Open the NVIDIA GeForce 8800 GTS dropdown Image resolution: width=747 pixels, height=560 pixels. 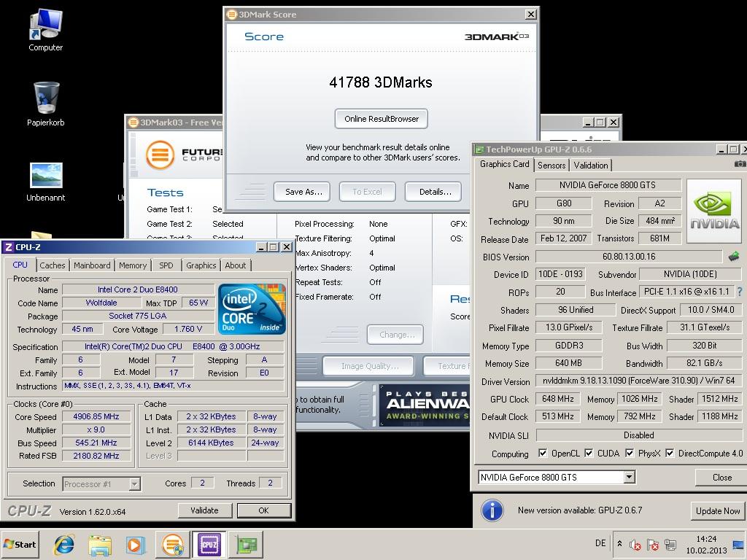click(630, 477)
